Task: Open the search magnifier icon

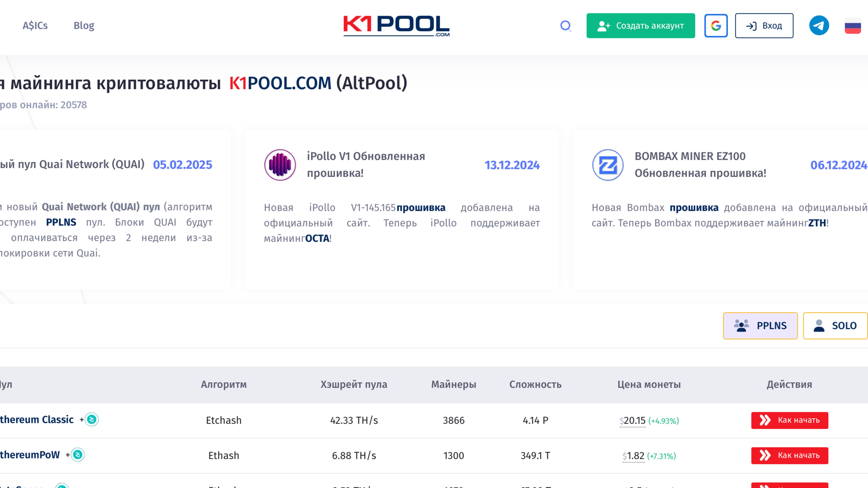Action: 566,26
